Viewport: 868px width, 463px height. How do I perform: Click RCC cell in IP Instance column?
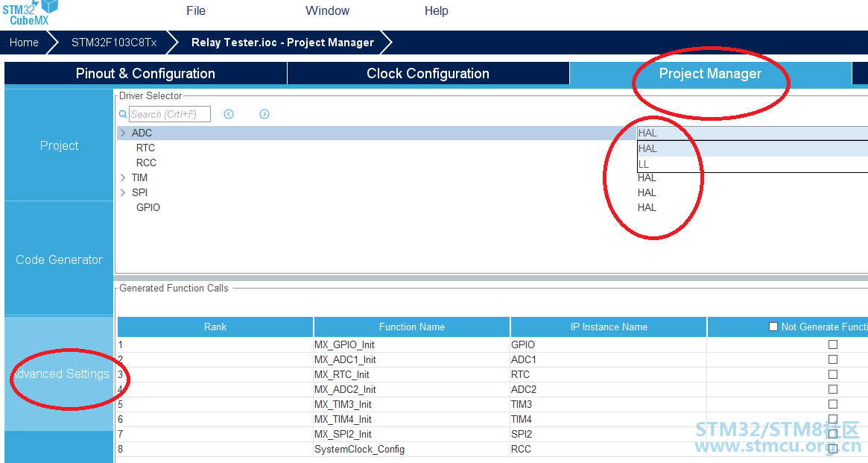609,449
